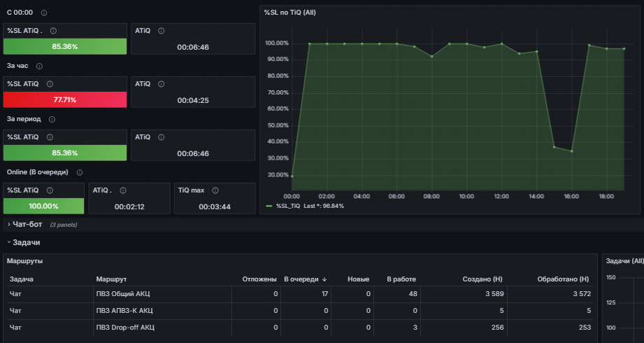
Task: Expand the Чат-бот row
Action: click(27, 225)
